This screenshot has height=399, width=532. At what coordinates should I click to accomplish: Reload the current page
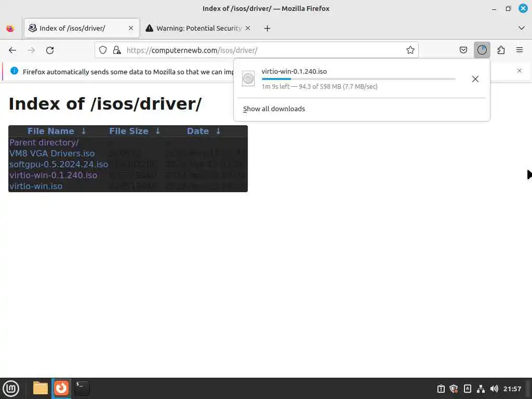50,50
